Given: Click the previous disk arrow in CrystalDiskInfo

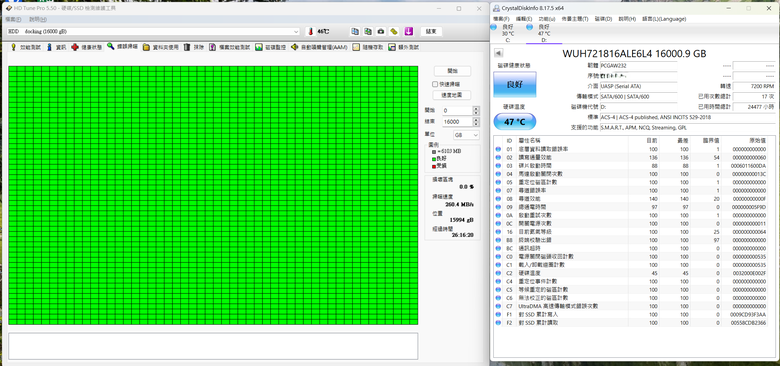Looking at the screenshot, I should click(x=498, y=53).
